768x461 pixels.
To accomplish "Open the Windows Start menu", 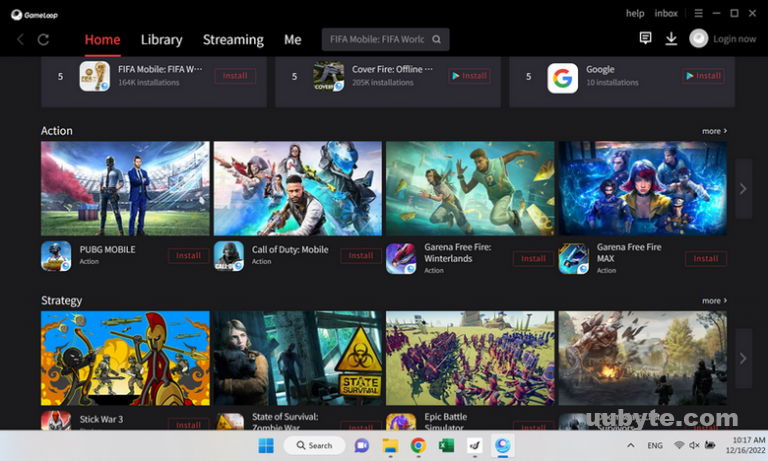I will 266,446.
